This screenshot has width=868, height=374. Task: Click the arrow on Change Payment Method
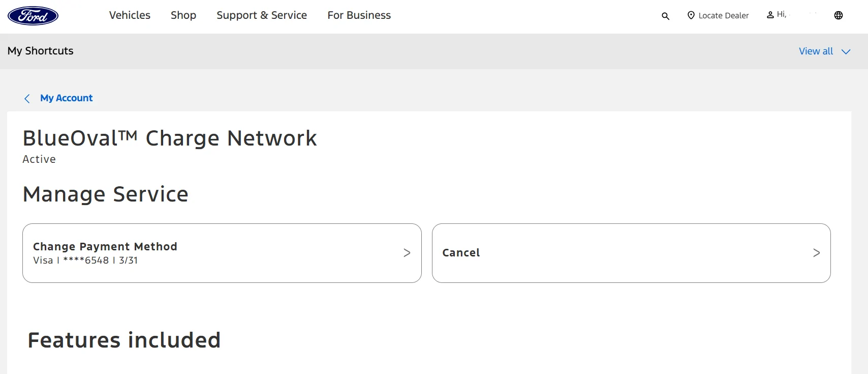click(x=407, y=253)
